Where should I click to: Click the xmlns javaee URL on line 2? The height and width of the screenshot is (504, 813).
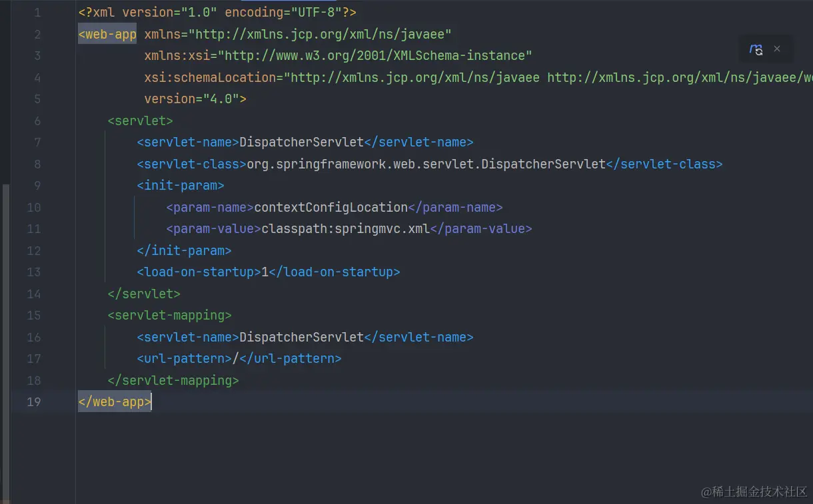[321, 34]
